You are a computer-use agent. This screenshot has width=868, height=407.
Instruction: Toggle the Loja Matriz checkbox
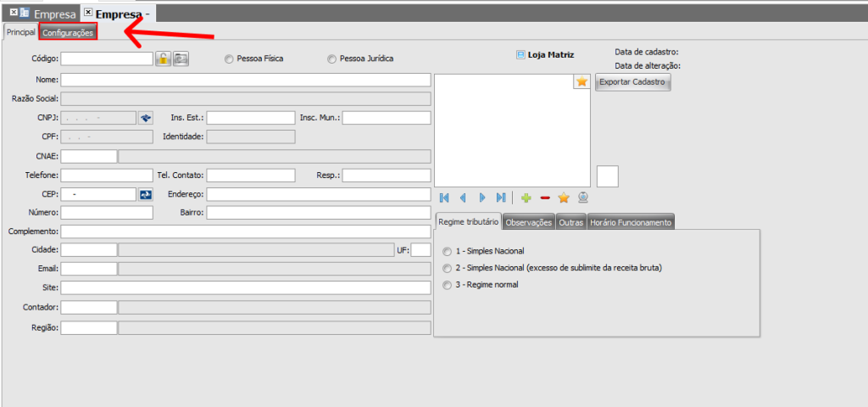520,54
